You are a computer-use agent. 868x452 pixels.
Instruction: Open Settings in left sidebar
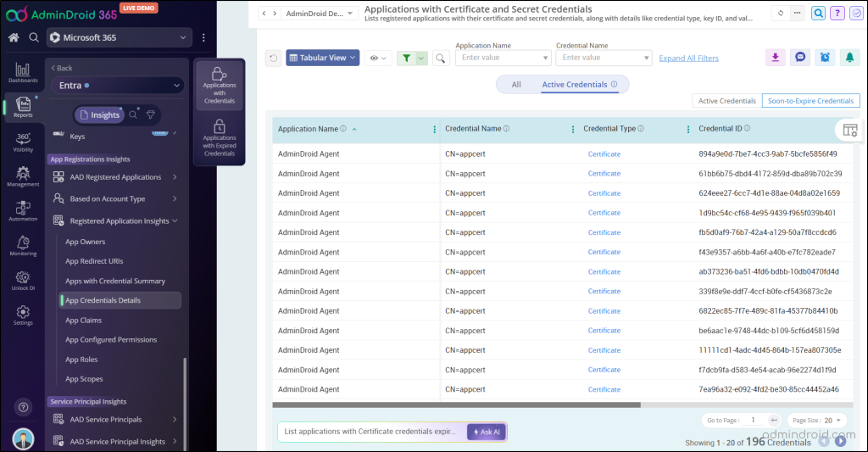23,315
